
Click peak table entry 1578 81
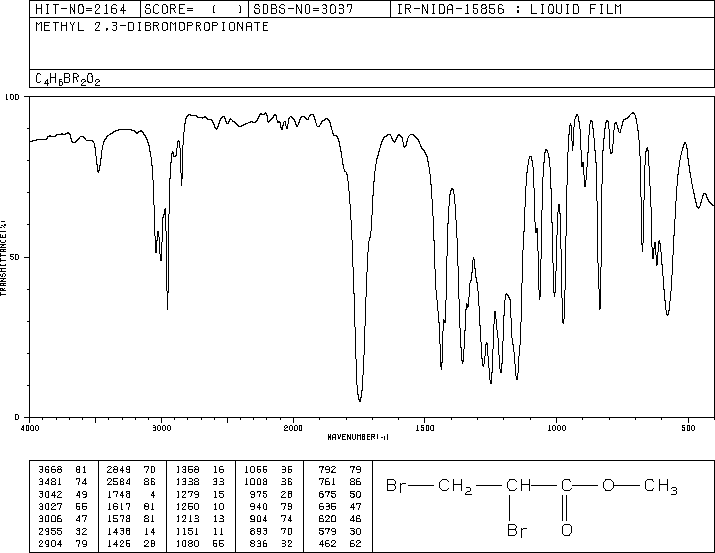(x=131, y=519)
